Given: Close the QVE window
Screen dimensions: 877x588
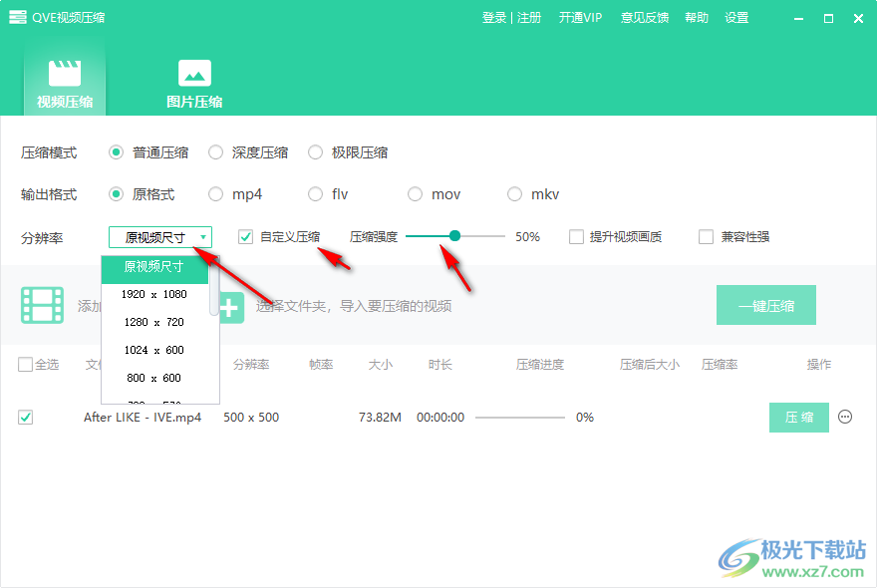Looking at the screenshot, I should click(x=858, y=19).
